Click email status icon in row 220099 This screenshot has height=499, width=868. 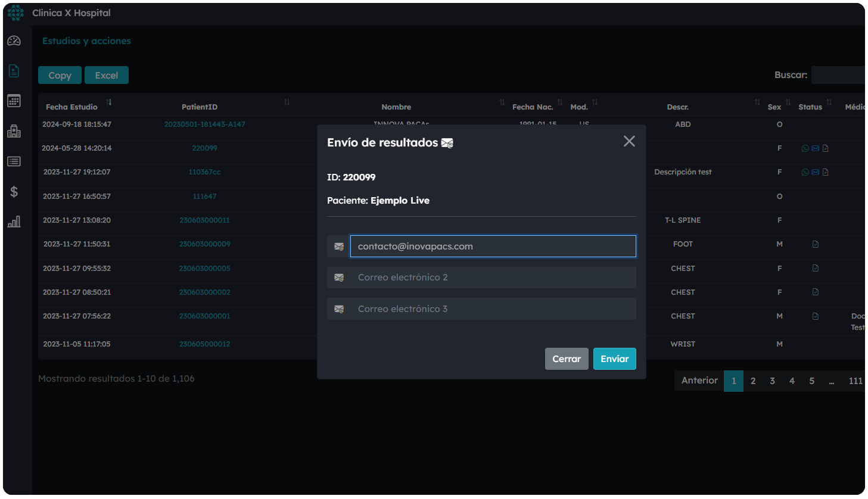[x=816, y=148]
